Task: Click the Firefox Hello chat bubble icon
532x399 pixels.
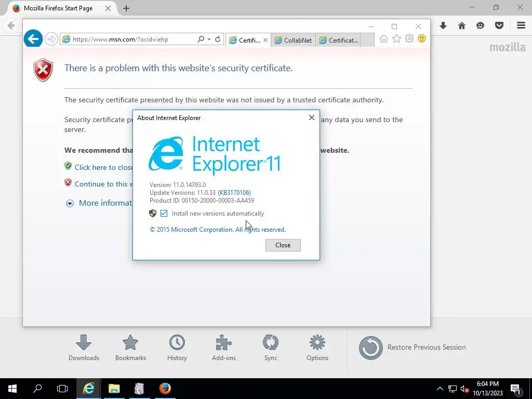Action: [481, 25]
